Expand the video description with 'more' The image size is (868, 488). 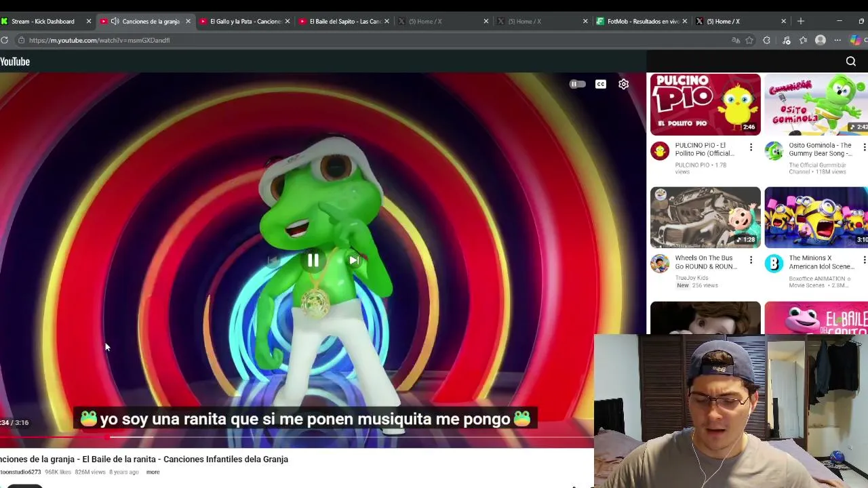tap(153, 472)
